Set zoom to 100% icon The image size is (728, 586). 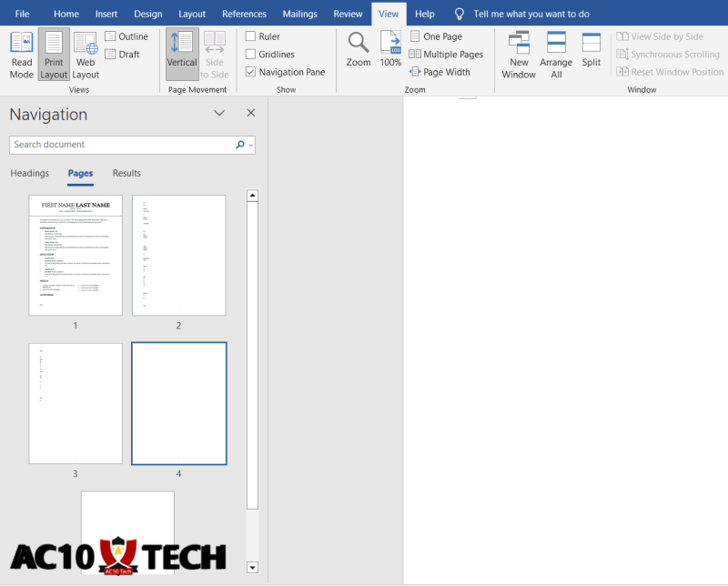point(390,49)
